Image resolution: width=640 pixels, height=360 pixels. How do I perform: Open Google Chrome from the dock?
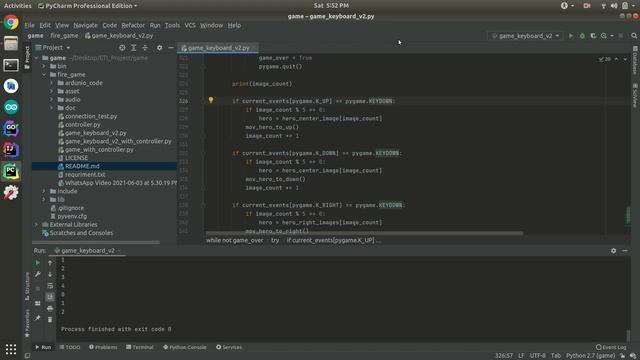[x=11, y=22]
